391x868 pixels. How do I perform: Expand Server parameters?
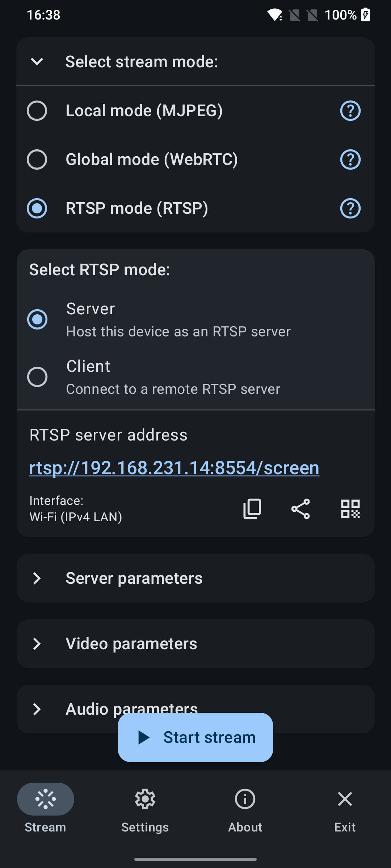click(x=195, y=578)
